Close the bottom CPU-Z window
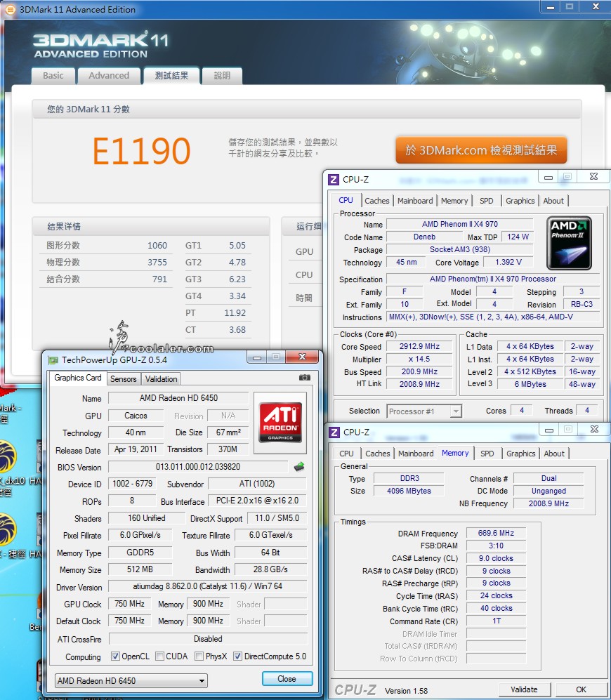This screenshot has width=611, height=700. pos(594,429)
